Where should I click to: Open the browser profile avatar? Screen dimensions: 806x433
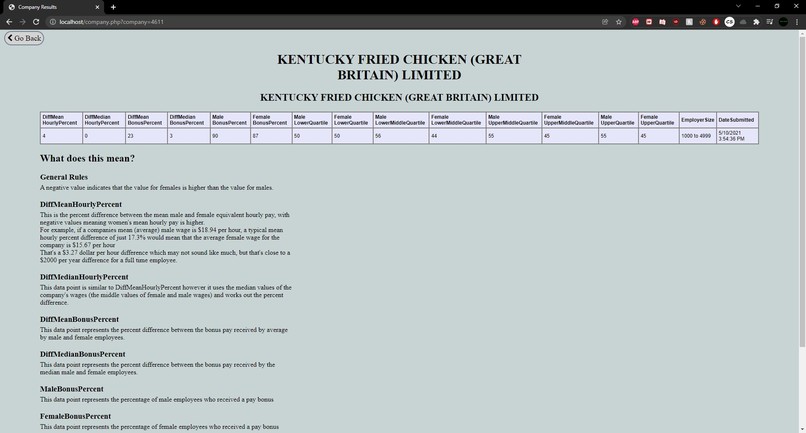pyautogui.click(x=783, y=22)
